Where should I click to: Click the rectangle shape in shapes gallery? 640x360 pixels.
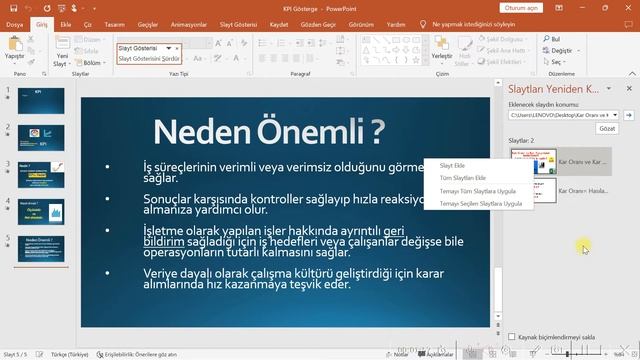coord(396,40)
